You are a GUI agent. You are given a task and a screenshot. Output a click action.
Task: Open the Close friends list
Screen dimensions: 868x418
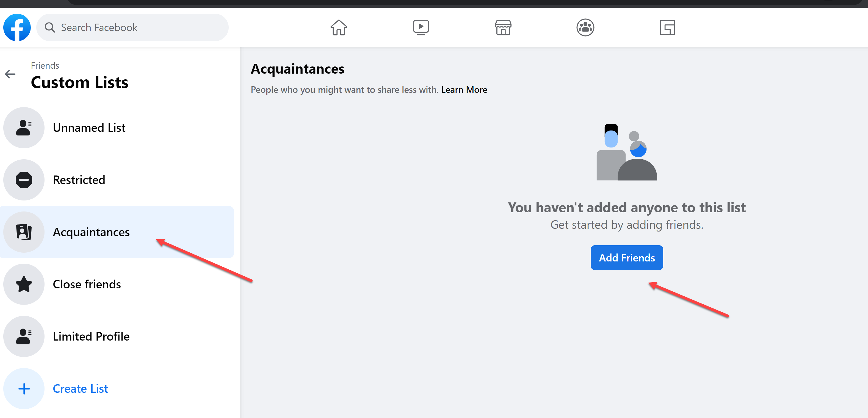tap(87, 284)
